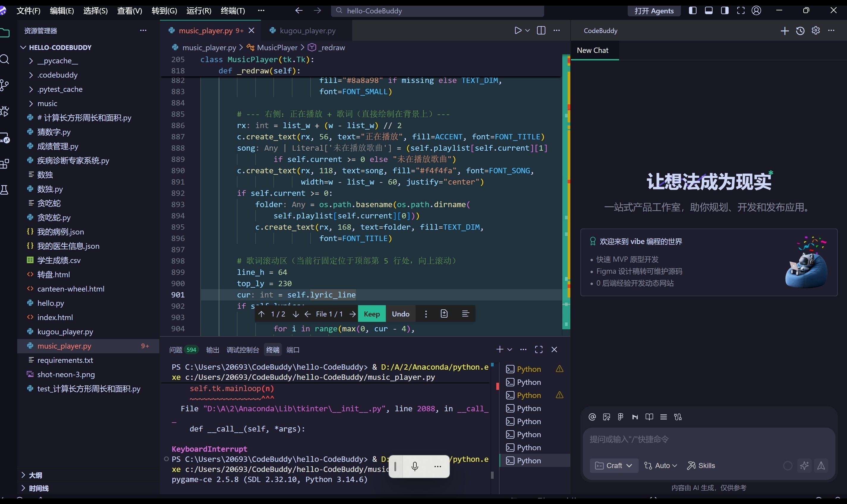Viewport: 847px width, 504px height.
Task: Open the Extensions view
Action: 4,164
